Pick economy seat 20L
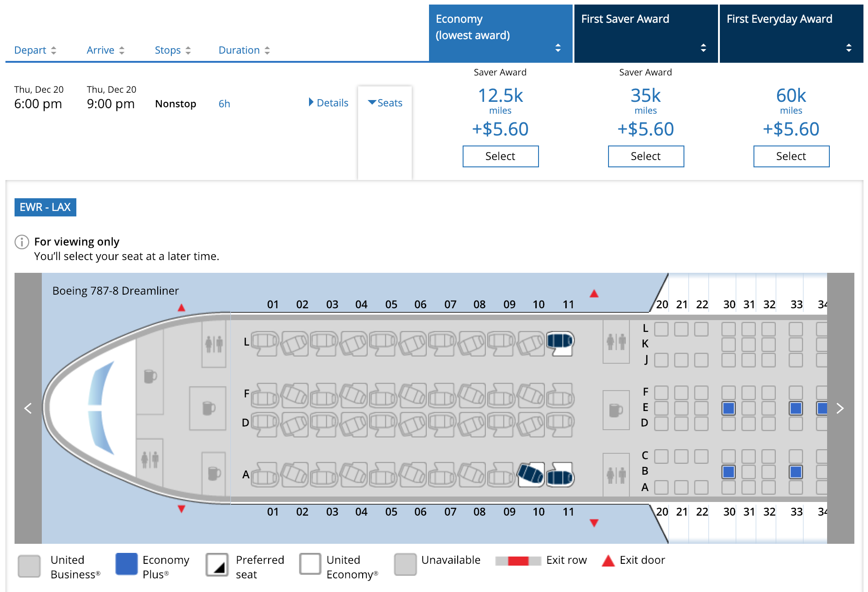 661,329
